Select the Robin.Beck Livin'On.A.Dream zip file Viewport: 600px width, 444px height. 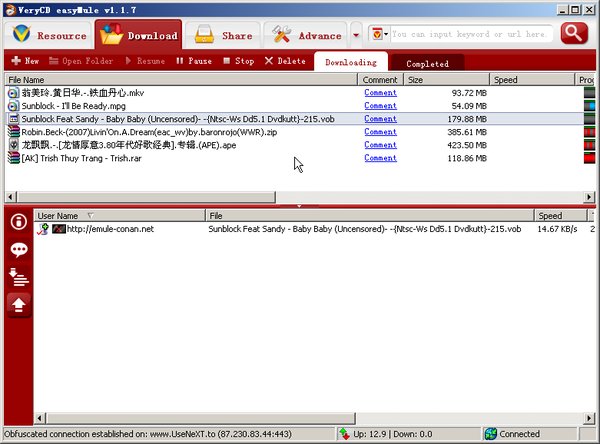point(300,132)
